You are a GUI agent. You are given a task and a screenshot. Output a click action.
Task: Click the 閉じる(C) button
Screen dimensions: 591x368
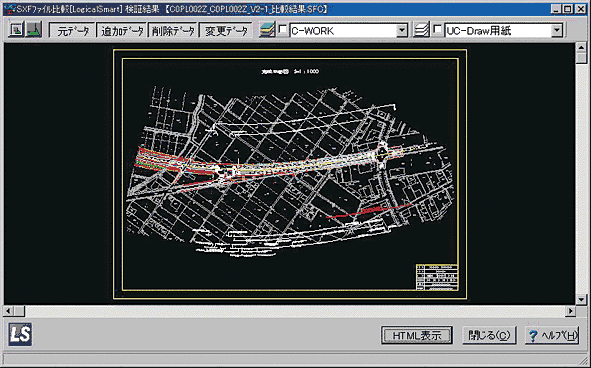click(x=489, y=335)
